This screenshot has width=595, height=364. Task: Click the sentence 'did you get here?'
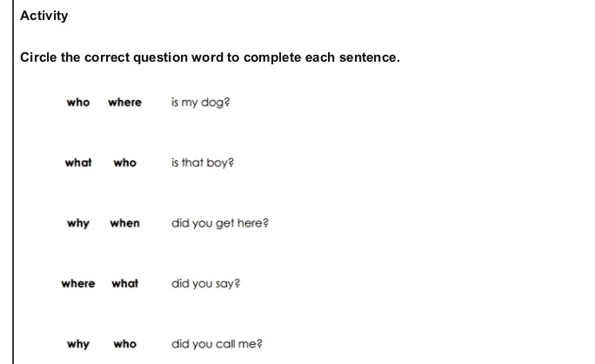pyautogui.click(x=220, y=223)
